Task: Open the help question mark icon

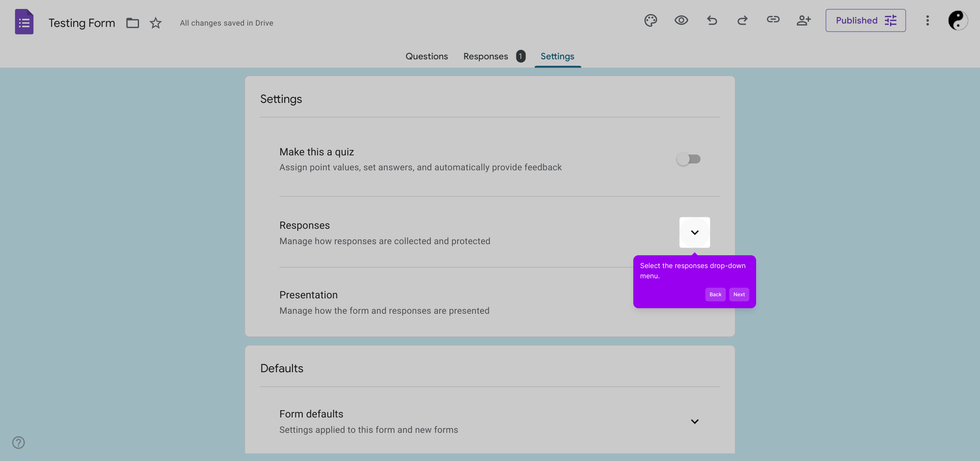Action: 18,442
